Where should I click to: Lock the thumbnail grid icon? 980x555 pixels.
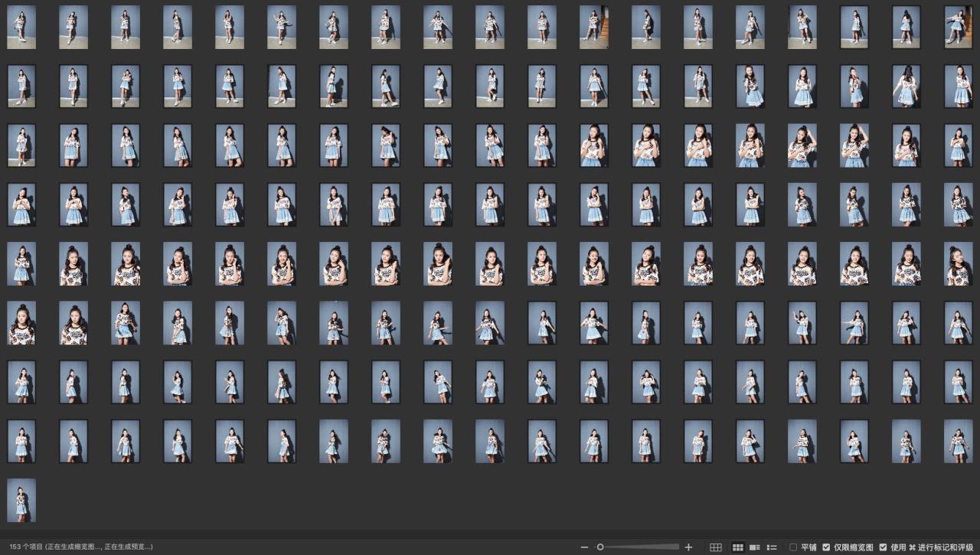coord(716,547)
